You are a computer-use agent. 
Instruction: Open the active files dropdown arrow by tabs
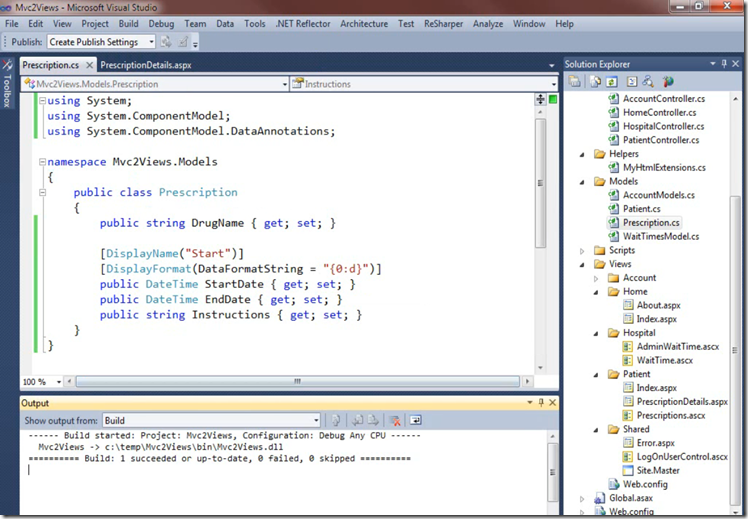point(551,65)
